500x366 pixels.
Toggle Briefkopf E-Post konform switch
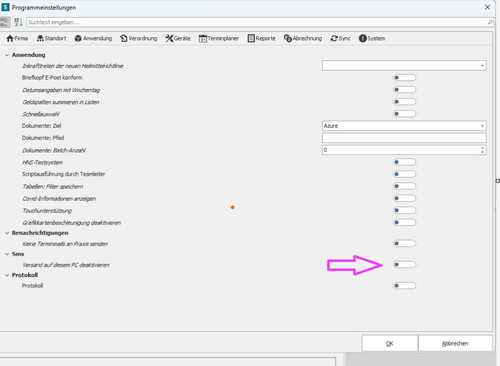pos(404,78)
